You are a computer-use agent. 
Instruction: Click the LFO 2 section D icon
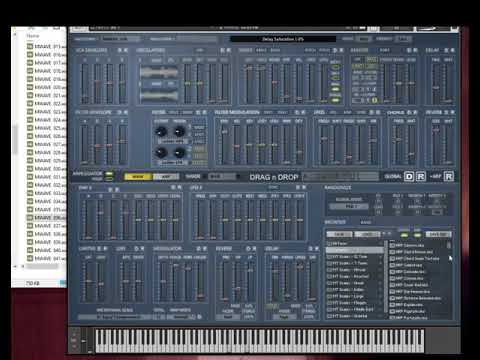(298, 187)
